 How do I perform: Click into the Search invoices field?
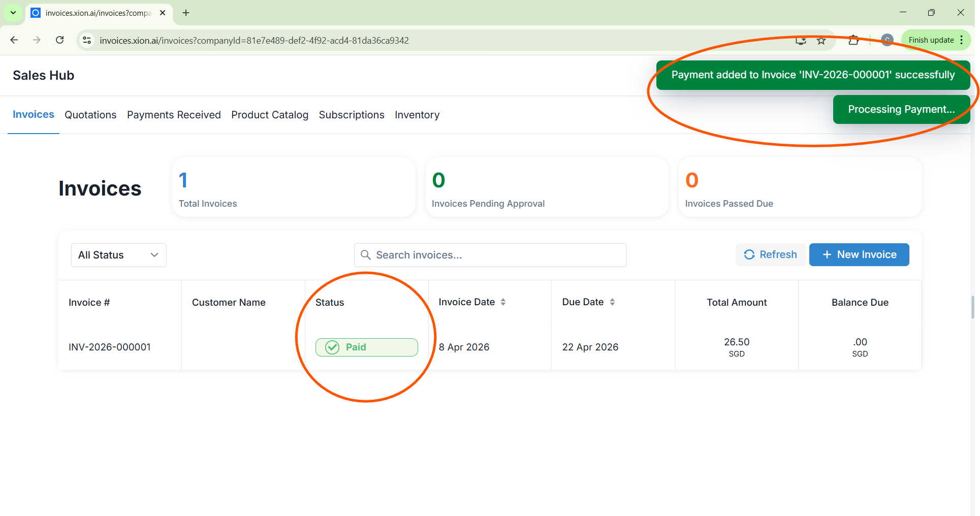tap(490, 255)
